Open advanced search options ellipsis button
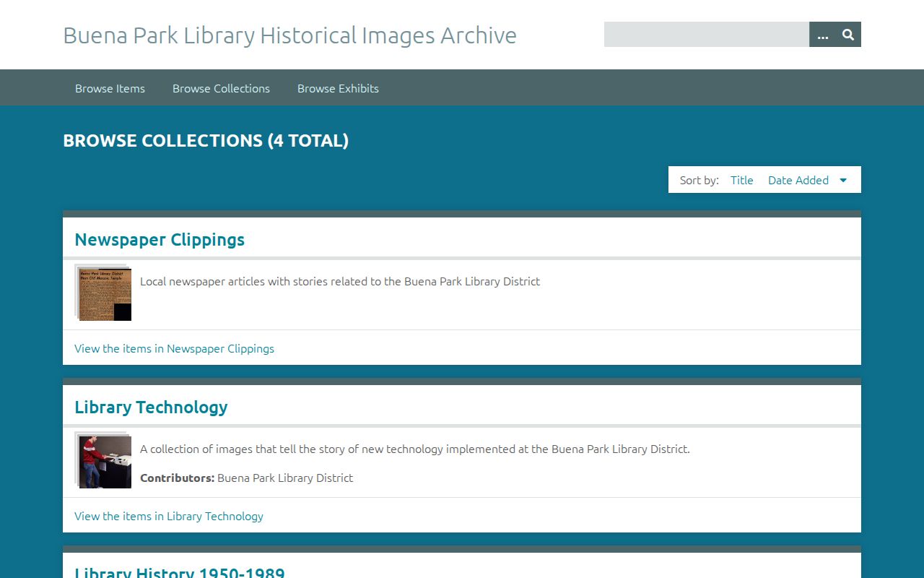924x578 pixels. 823,35
